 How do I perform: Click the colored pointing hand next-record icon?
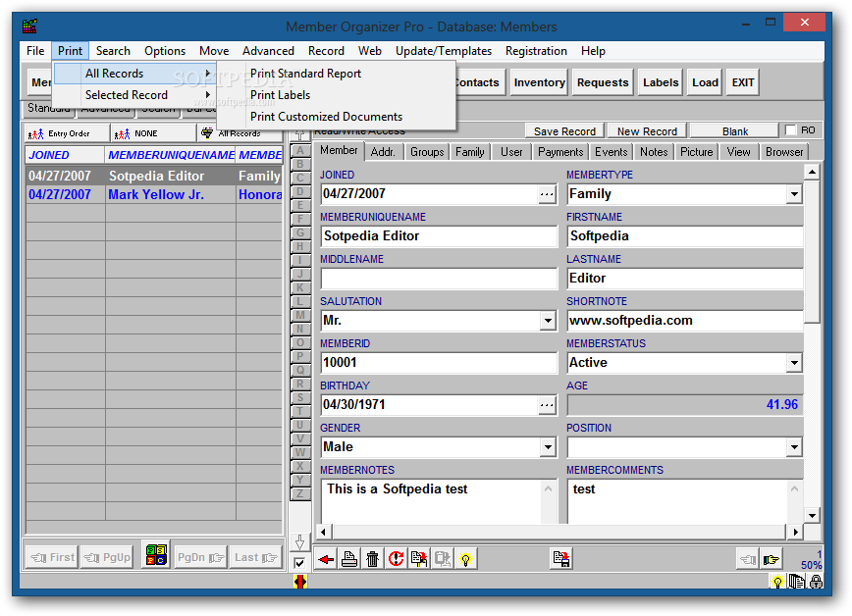pos(772,559)
